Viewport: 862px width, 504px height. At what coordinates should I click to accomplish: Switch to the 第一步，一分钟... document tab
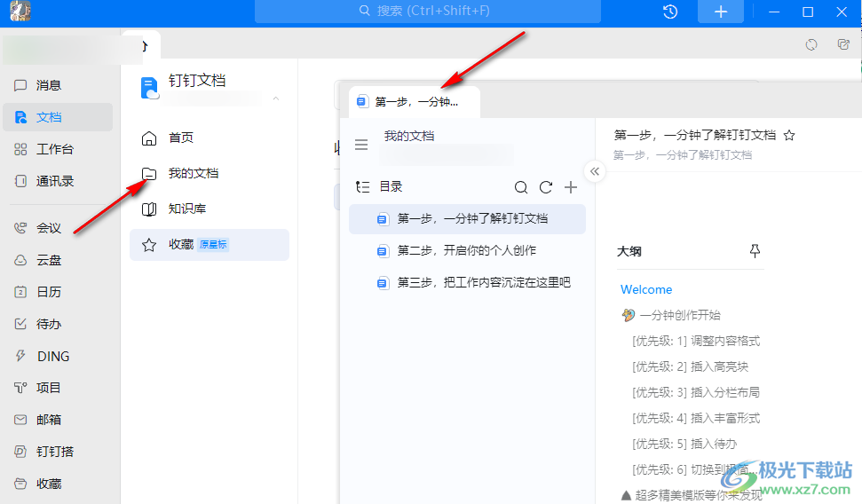pos(409,102)
